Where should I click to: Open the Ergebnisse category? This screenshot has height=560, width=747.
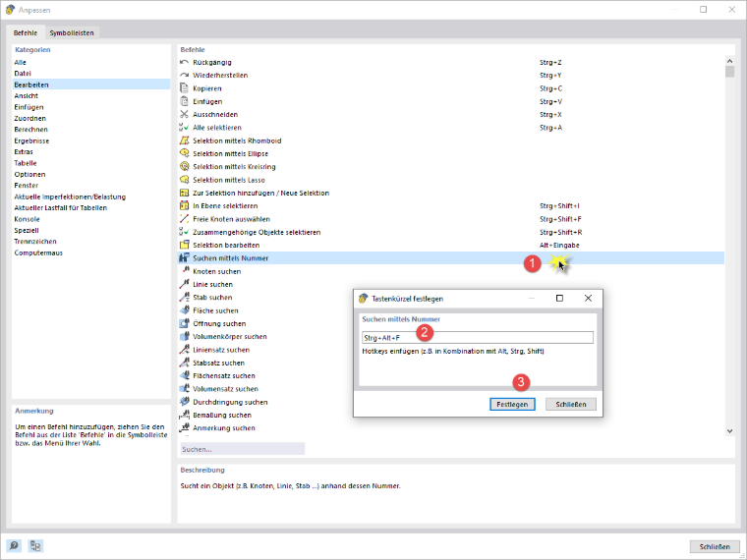91,140
